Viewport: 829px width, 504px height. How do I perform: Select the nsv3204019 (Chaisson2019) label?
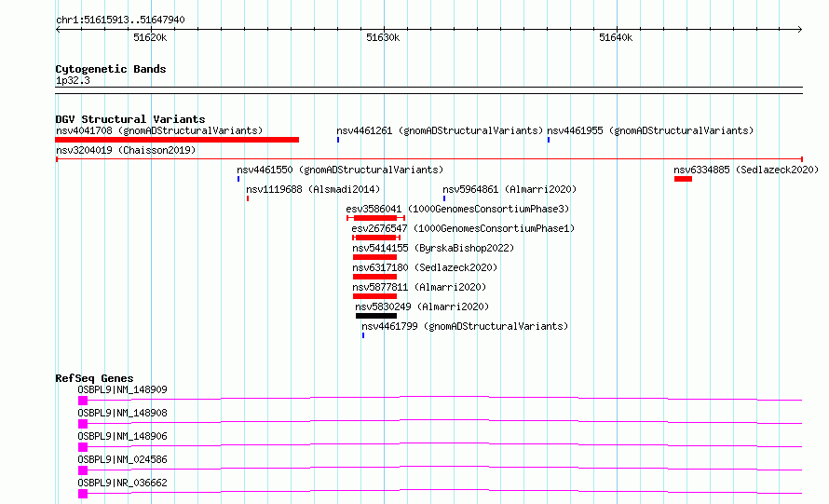(x=126, y=150)
